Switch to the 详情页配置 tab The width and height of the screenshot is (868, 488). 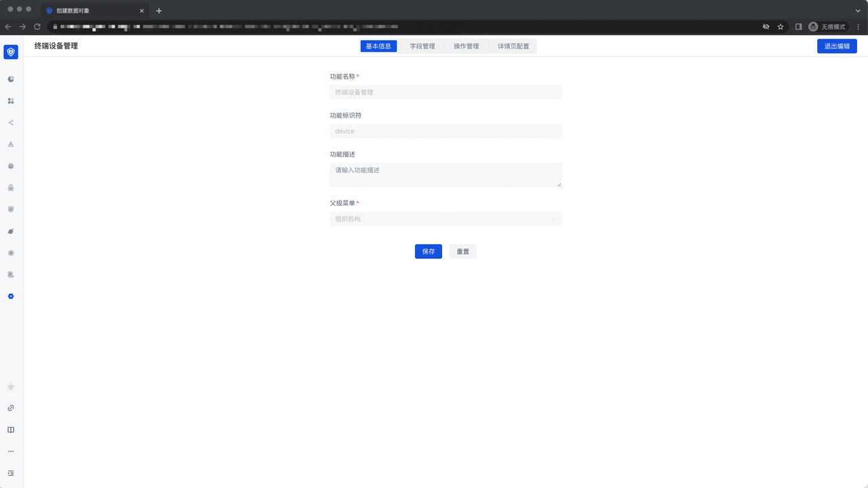click(x=513, y=46)
